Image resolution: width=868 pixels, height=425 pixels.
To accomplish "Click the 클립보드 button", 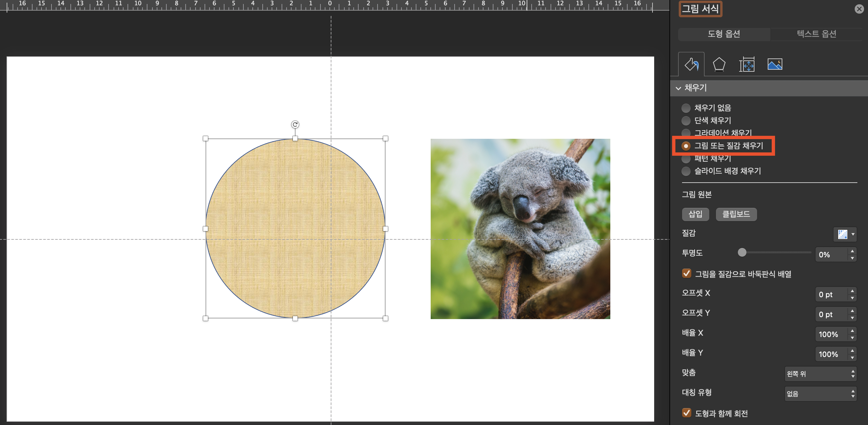I will (736, 214).
